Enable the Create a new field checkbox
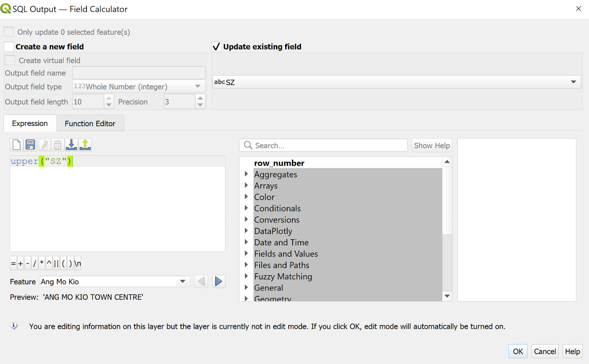Viewport: 589px width, 364px height. (9, 47)
